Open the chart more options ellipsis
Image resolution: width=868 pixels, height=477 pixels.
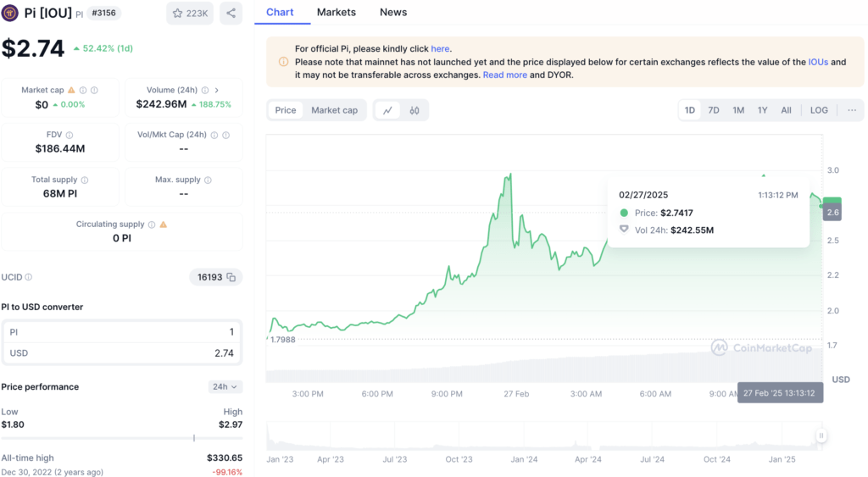point(852,110)
